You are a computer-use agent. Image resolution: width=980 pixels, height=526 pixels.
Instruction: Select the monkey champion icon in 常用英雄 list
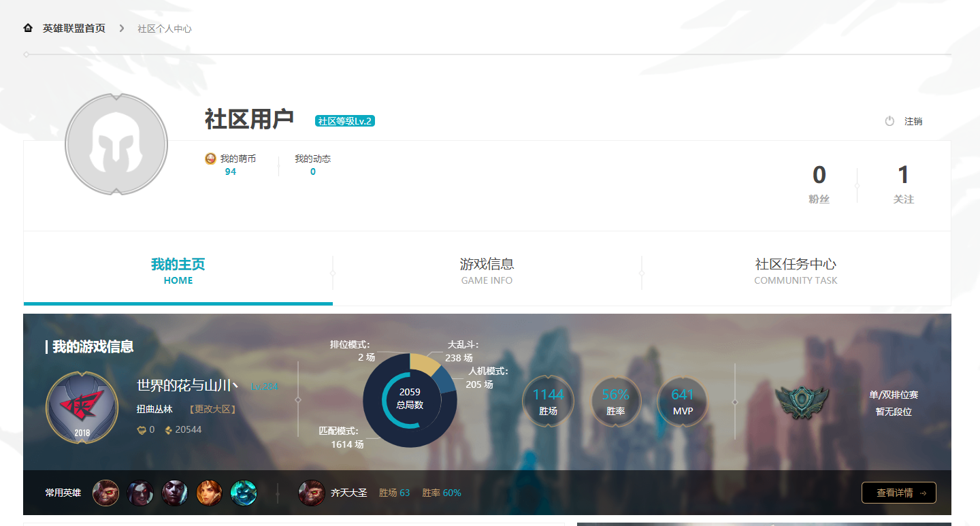click(x=105, y=493)
